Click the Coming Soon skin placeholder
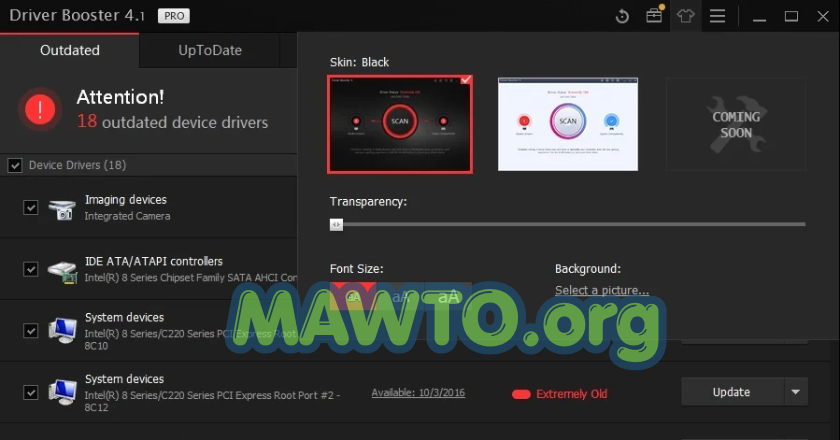840x440 pixels. click(x=736, y=124)
